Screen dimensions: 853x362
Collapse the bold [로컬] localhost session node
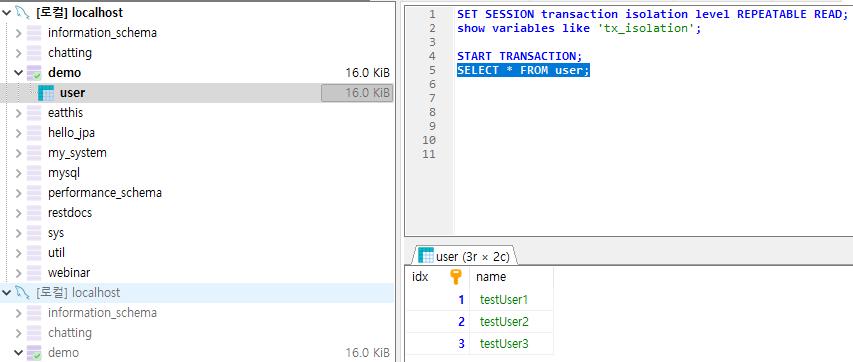[6, 13]
